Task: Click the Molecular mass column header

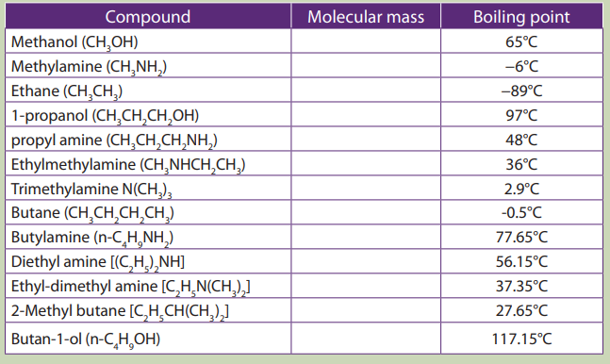Action: click(x=366, y=16)
